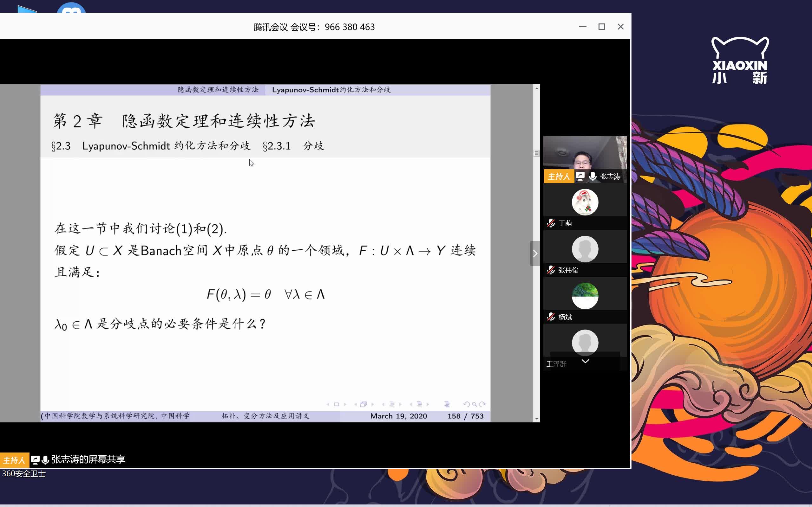The width and height of the screenshot is (812, 507).
Task: Open 张志涛's video thumbnail
Action: coord(585,154)
